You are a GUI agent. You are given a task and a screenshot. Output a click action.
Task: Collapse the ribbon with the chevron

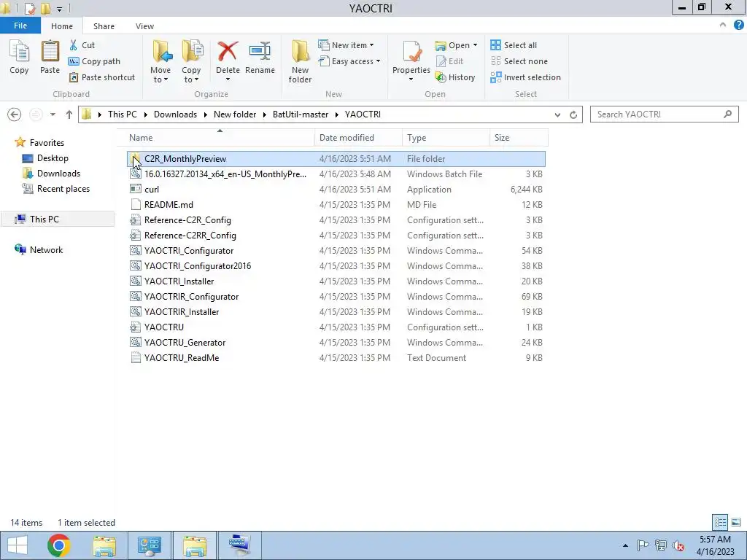point(723,26)
